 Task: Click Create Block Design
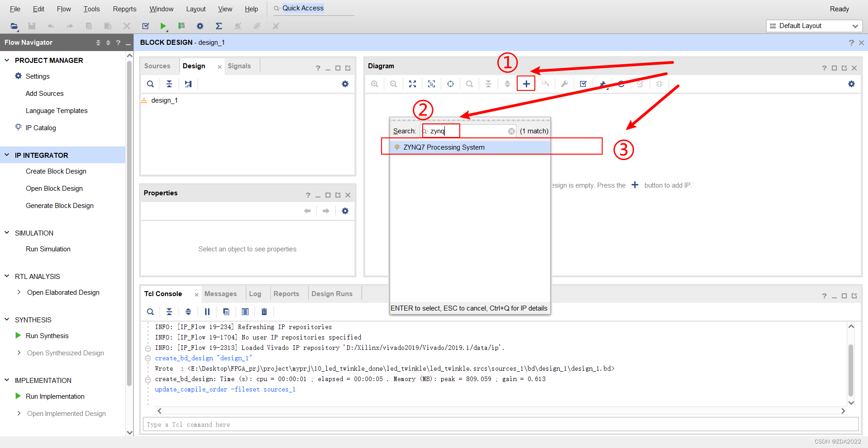[56, 171]
